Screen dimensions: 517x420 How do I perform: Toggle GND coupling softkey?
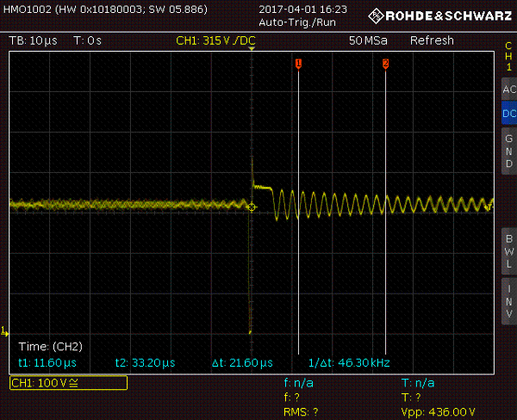click(508, 151)
